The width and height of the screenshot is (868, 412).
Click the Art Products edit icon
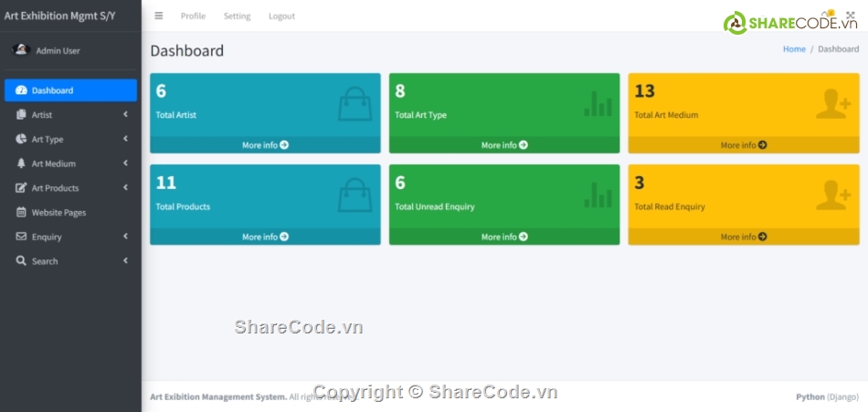(x=21, y=187)
